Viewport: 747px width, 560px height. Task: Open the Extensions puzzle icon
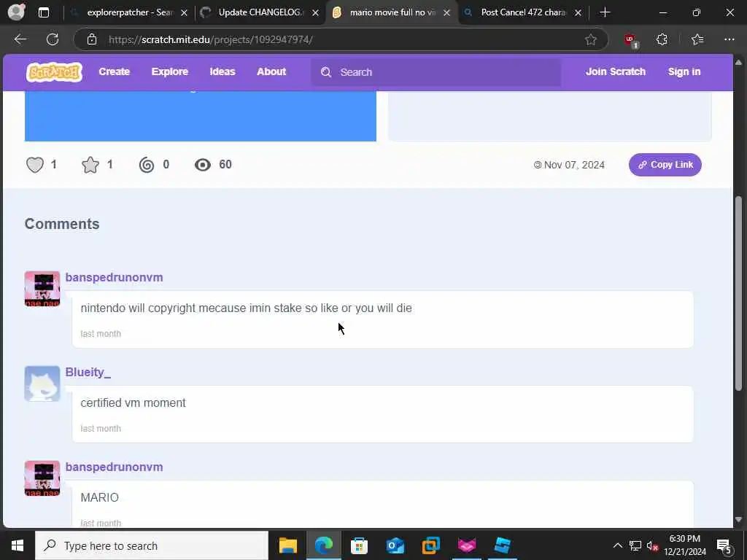point(662,39)
